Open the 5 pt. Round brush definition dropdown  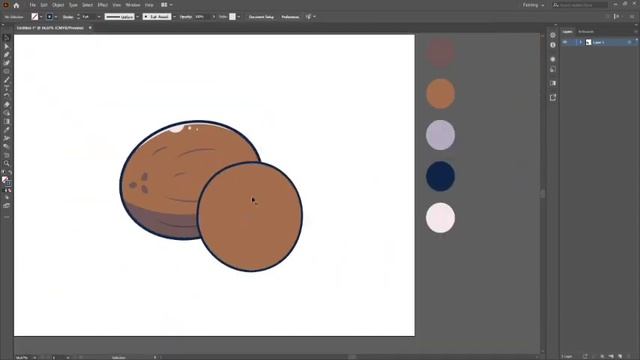click(174, 17)
